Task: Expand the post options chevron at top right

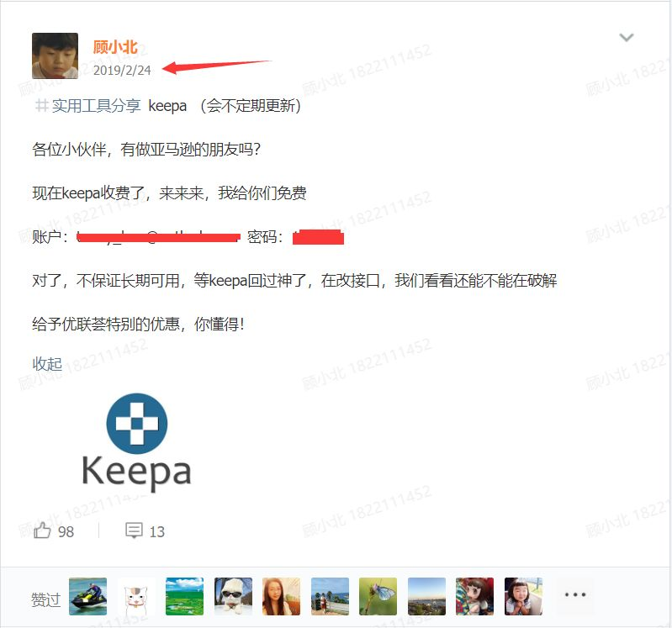Action: [626, 38]
